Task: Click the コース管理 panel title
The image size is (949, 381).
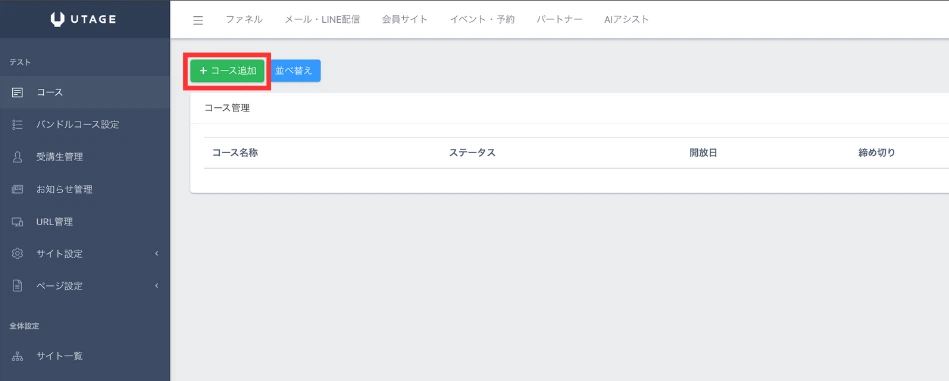Action: pyautogui.click(x=227, y=108)
